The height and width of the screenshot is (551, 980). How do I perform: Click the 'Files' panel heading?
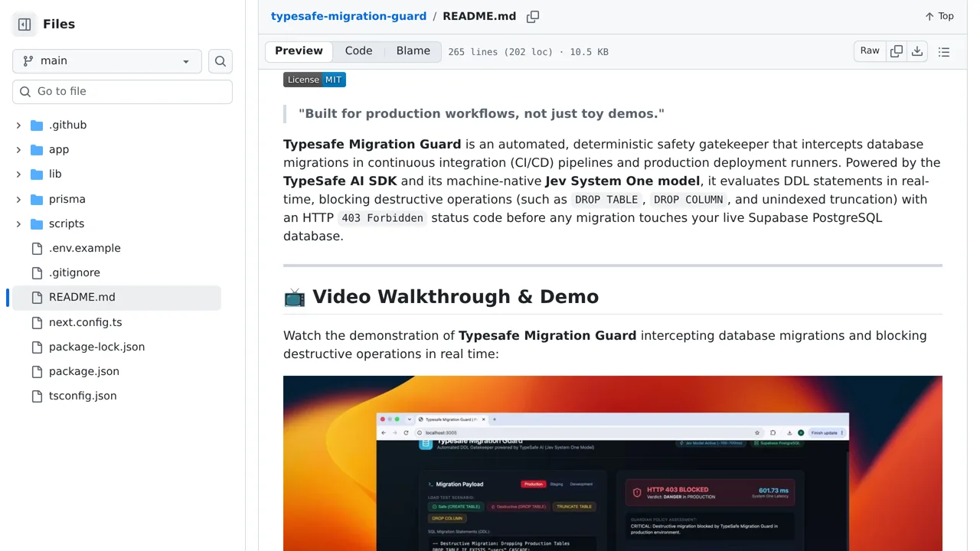(x=59, y=24)
